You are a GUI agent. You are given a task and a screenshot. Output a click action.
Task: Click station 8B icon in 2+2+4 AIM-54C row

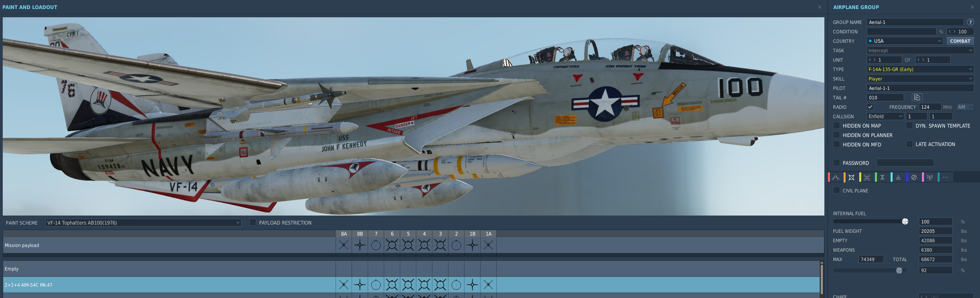click(360, 285)
